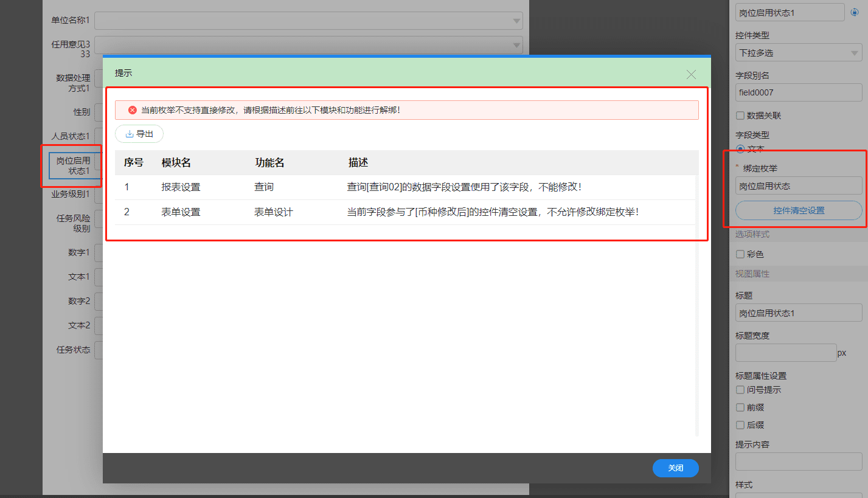Viewport: 868px width, 498px height.
Task: Select the 文本 radio button
Action: pyautogui.click(x=740, y=148)
